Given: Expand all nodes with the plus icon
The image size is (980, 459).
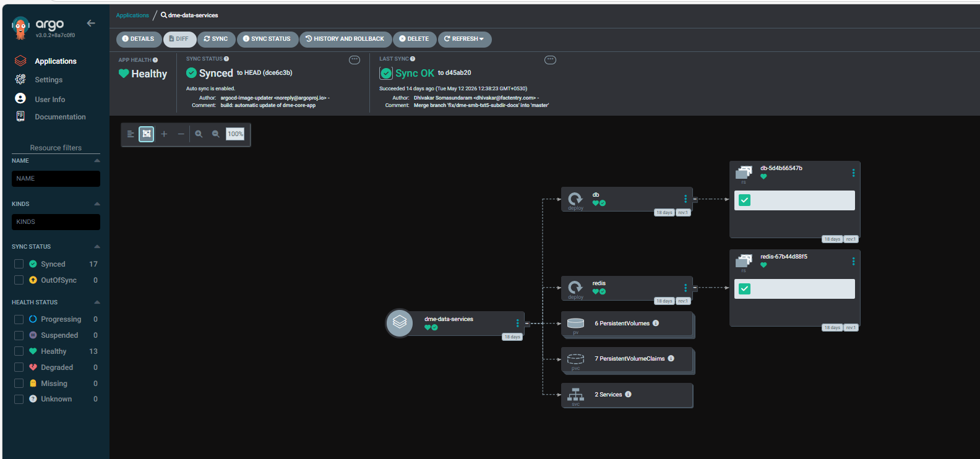Looking at the screenshot, I should pos(164,134).
